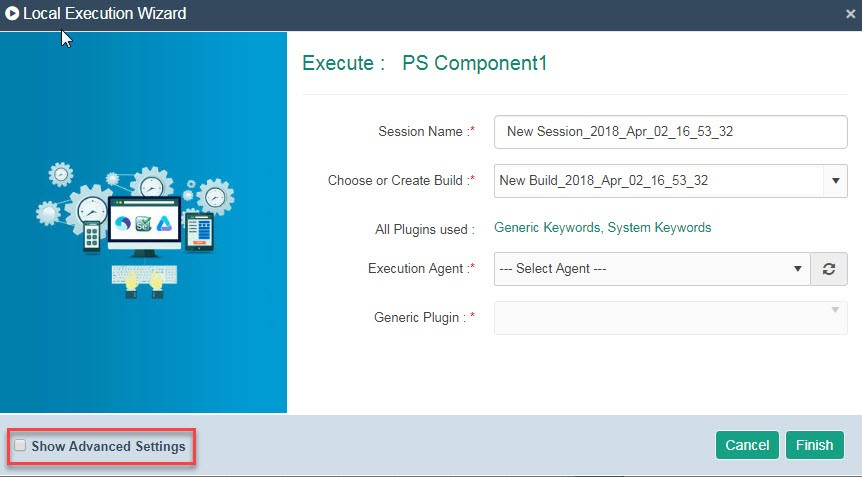Image resolution: width=862 pixels, height=477 pixels.
Task: Click the Generic Keywords plugin link
Action: point(546,228)
